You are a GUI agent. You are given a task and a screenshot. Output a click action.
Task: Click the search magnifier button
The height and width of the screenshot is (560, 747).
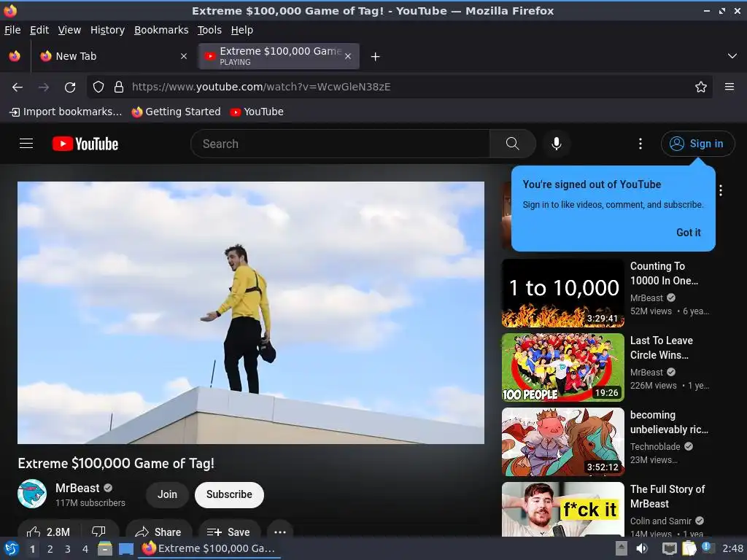513,144
